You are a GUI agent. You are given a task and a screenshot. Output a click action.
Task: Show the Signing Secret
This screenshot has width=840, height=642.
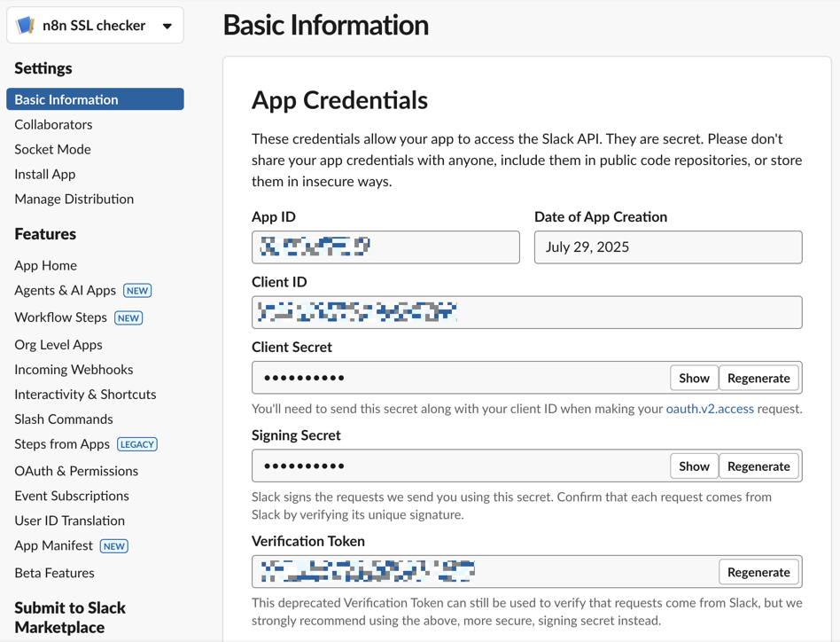click(694, 466)
